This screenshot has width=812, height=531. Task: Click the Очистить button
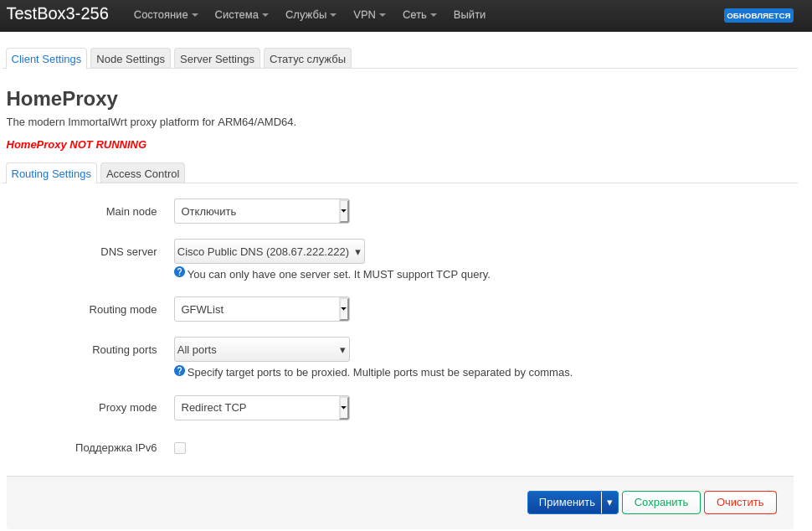point(740,503)
